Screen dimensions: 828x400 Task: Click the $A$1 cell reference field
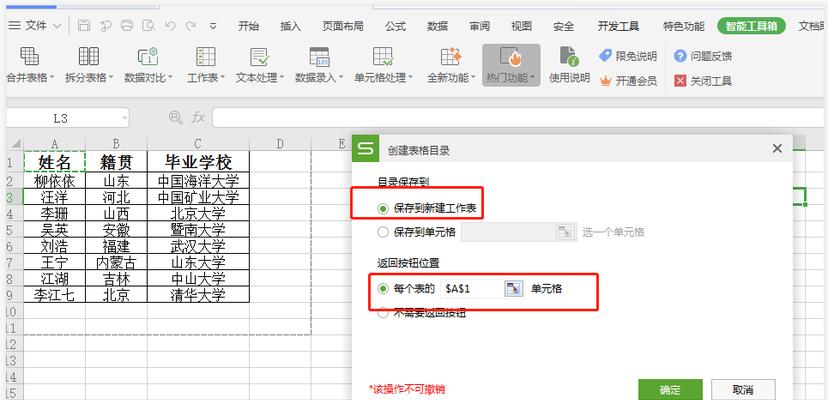[x=472, y=289]
